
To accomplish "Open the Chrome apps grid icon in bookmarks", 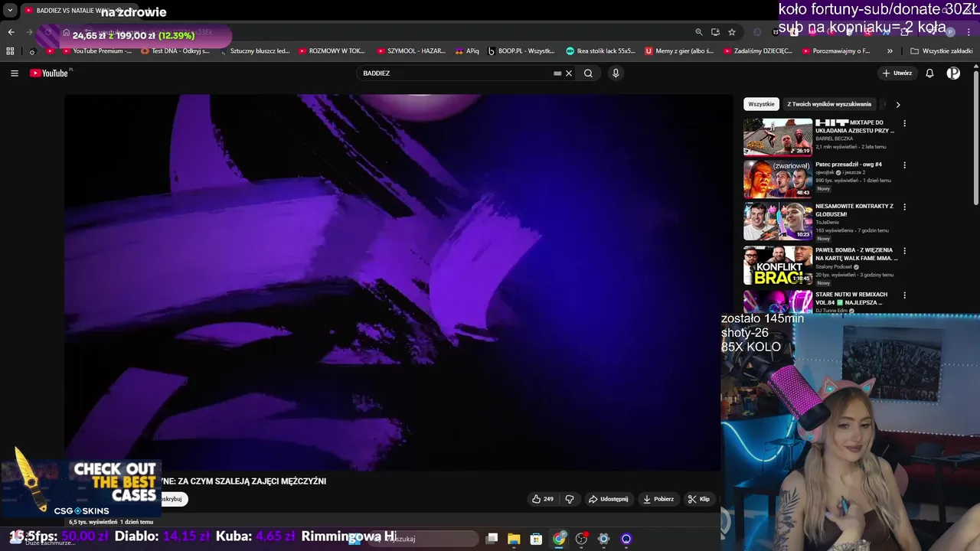I will [10, 51].
